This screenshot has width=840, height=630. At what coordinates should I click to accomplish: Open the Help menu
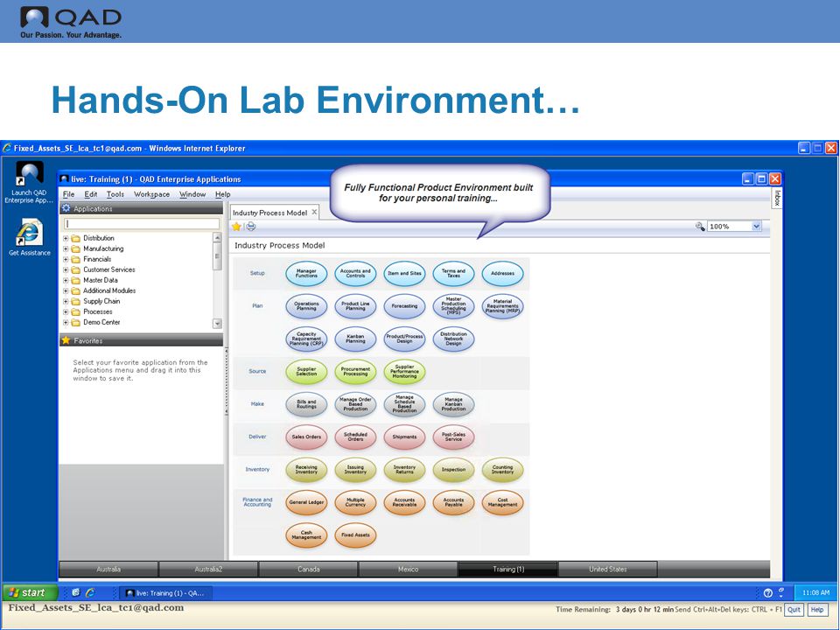(x=223, y=194)
